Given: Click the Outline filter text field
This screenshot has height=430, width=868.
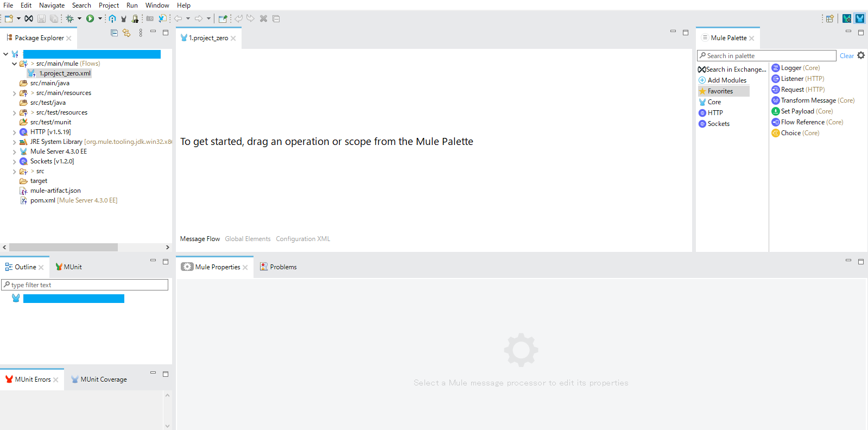Looking at the screenshot, I should [85, 285].
